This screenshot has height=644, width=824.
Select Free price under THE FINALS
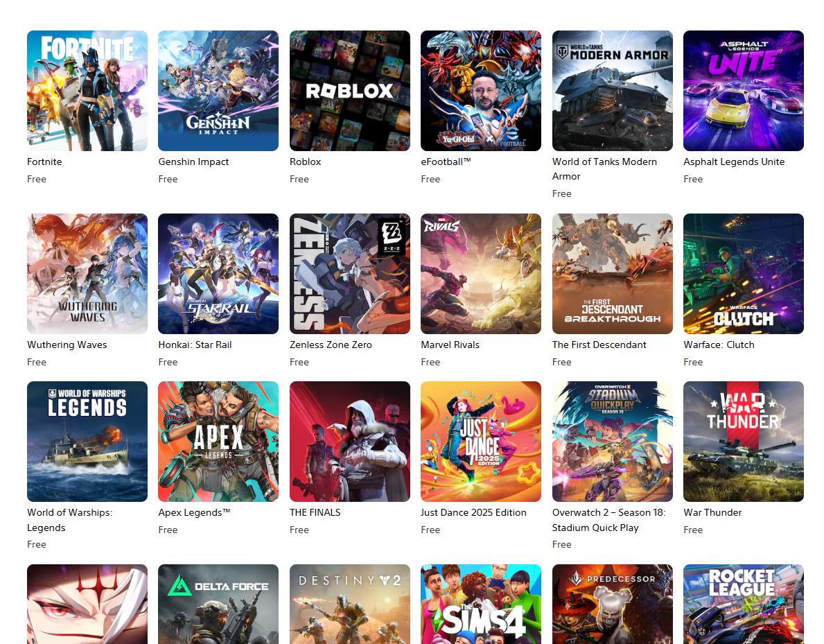click(299, 530)
